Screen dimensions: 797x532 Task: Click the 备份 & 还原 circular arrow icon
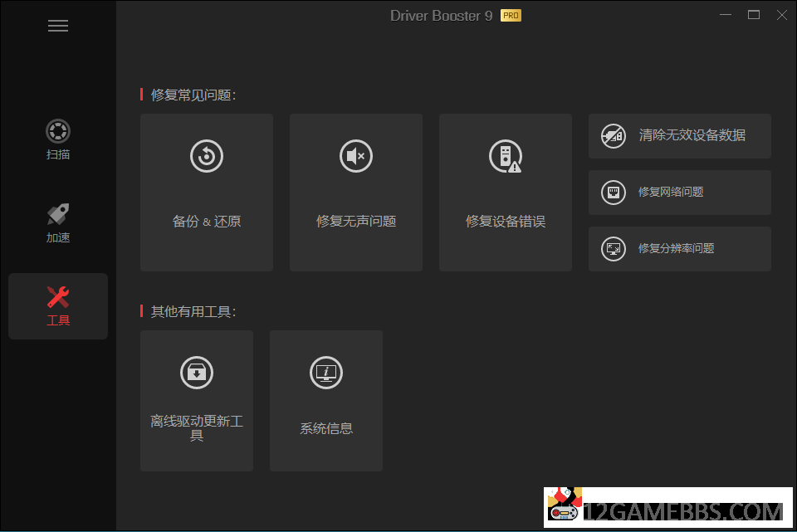point(207,156)
